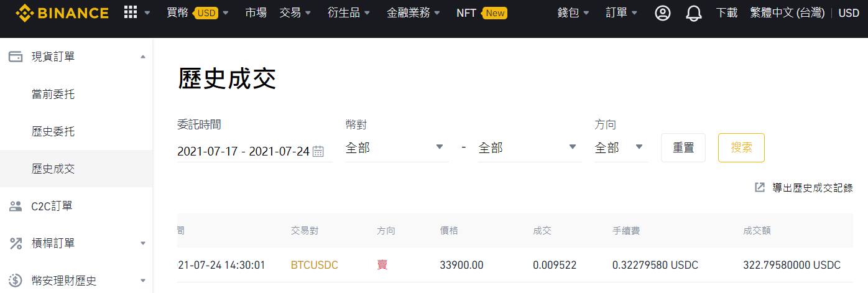The width and height of the screenshot is (868, 293).
Task: Collapse the 現貨訂單 sidebar section
Action: click(x=143, y=57)
